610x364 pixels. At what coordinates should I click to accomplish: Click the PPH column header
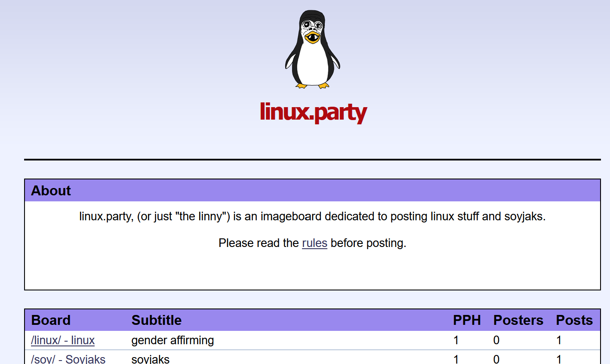(467, 320)
